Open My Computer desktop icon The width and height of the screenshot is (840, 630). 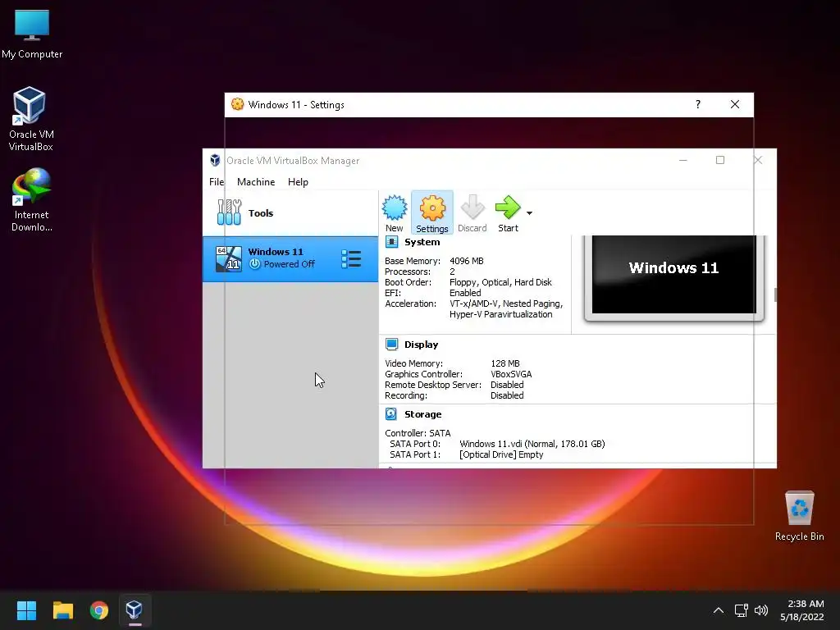point(32,34)
